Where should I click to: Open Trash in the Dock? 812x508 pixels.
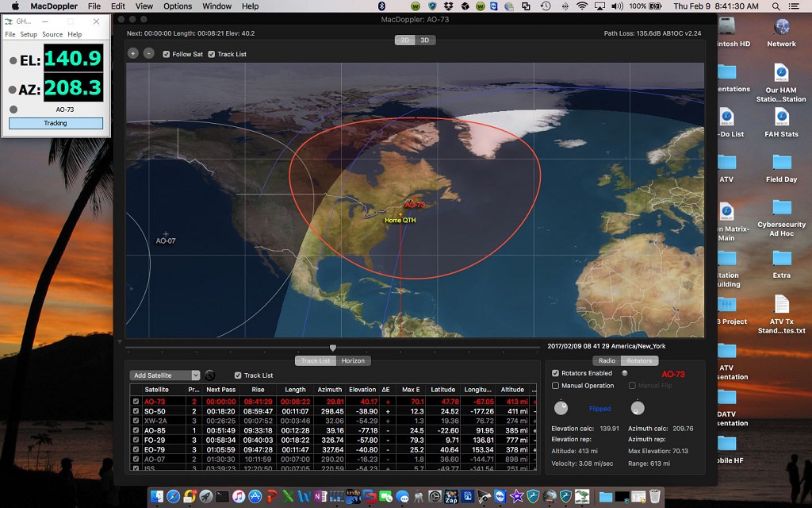click(x=655, y=496)
